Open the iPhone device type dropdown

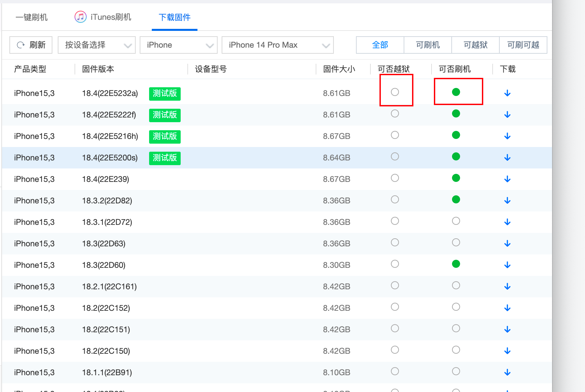178,45
